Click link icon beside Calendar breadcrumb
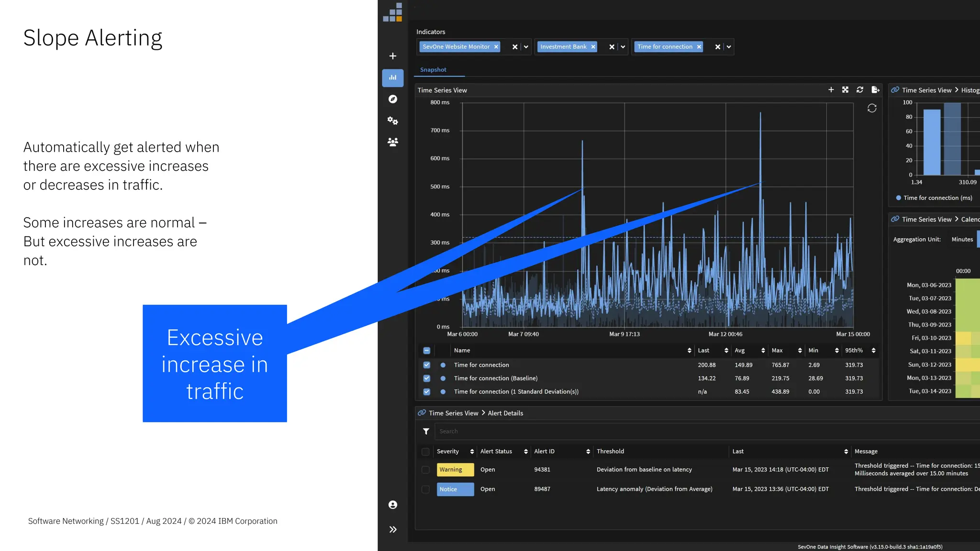 coord(895,219)
